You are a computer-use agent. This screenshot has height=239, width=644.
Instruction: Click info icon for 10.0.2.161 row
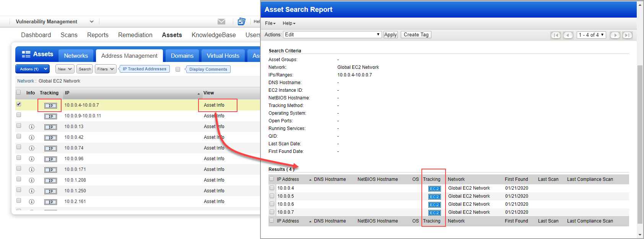coord(32,202)
